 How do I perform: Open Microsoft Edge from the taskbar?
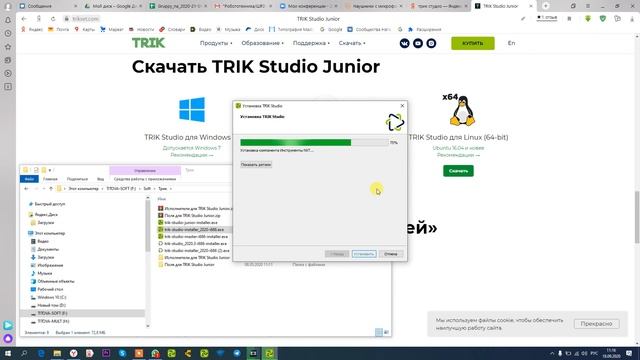pos(41,353)
